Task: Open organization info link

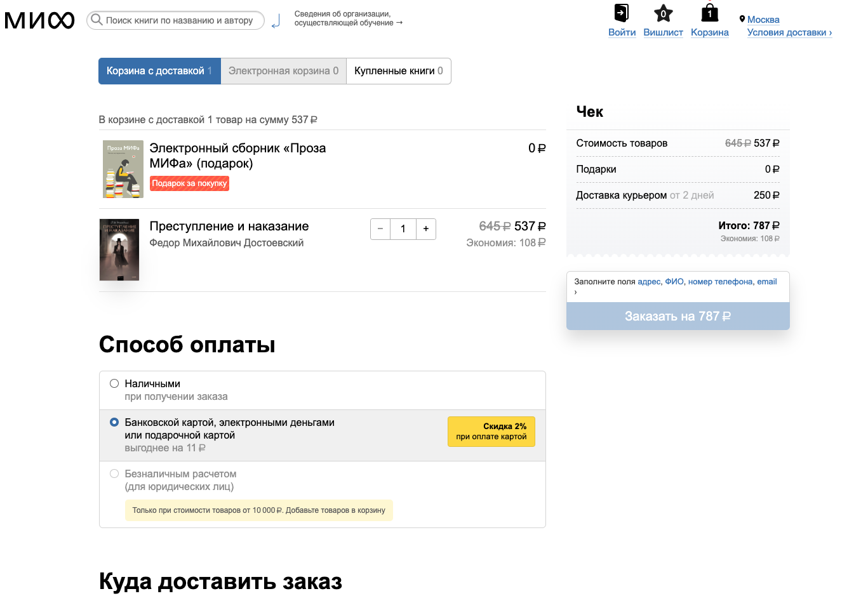Action: point(349,18)
